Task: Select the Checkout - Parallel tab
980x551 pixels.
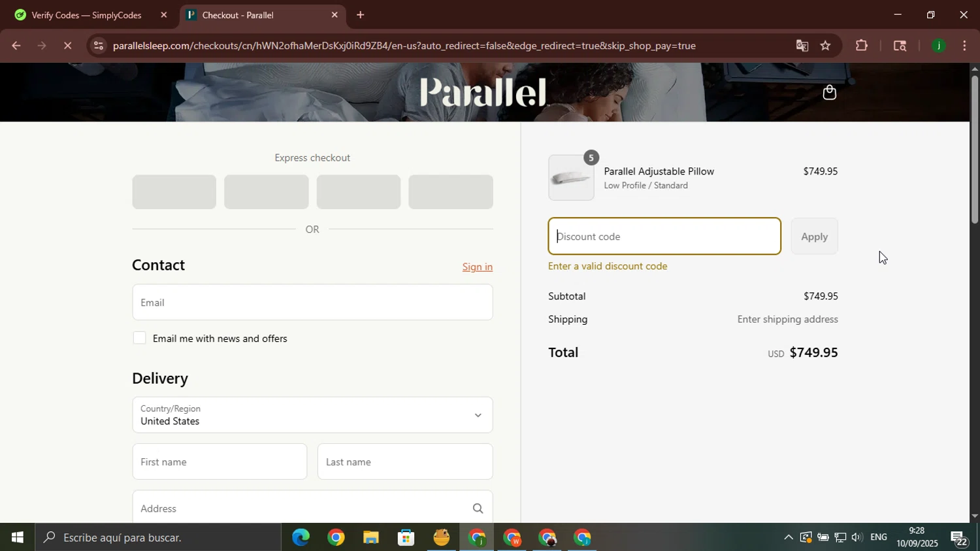Action: (x=261, y=14)
